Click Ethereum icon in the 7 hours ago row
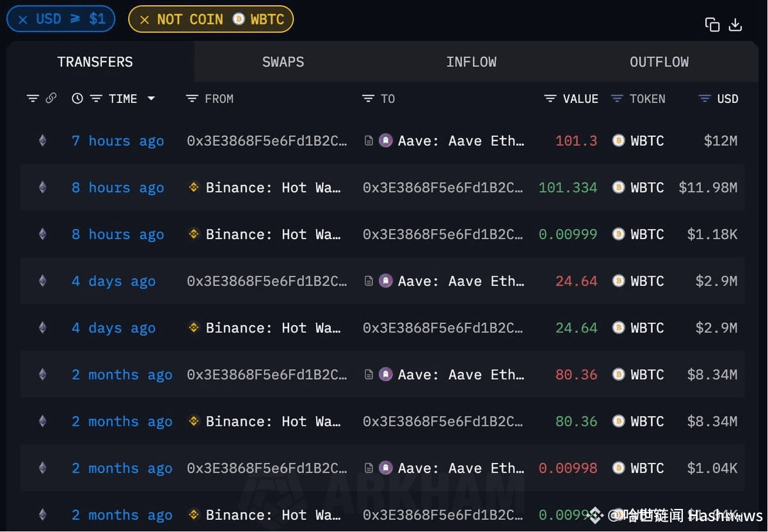Screen dimensions: 768x532 point(42,141)
